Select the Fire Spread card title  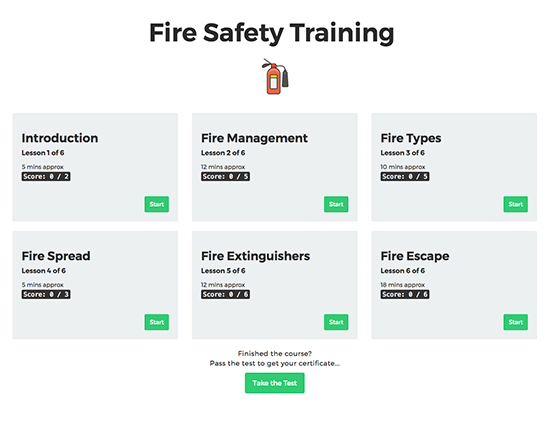(56, 256)
